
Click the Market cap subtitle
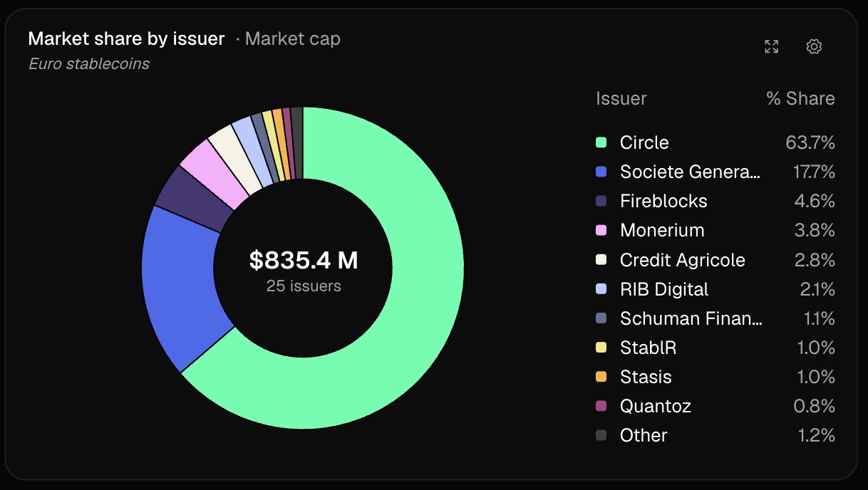[x=293, y=38]
